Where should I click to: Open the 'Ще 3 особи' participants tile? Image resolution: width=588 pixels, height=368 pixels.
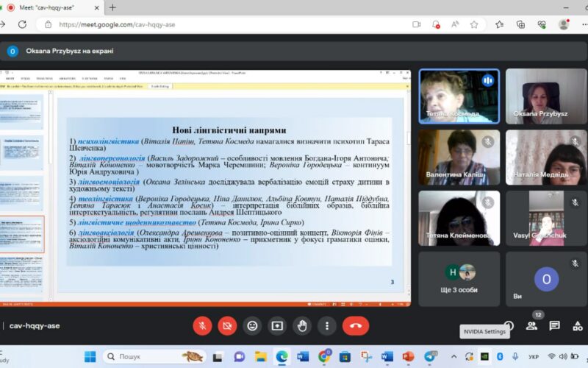click(459, 279)
